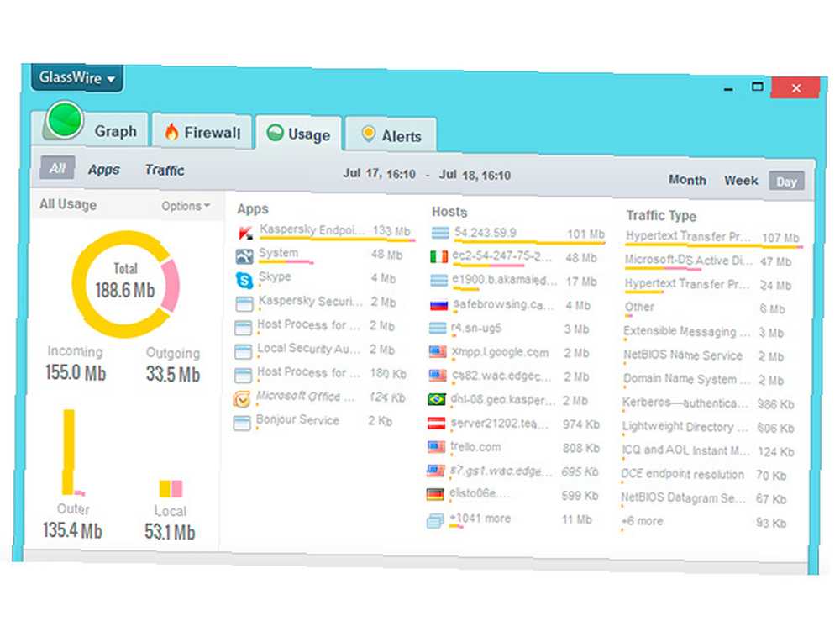Open the Alerts tab

(x=390, y=135)
